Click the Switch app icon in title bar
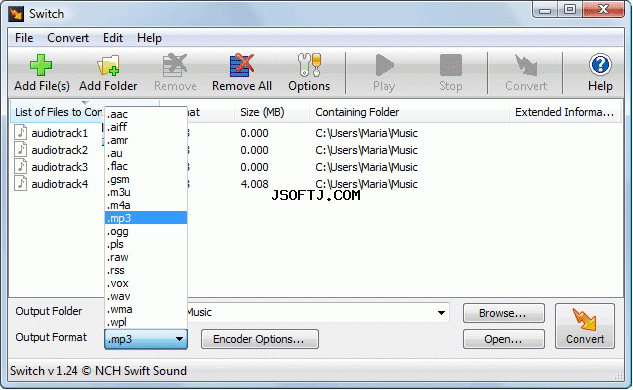633x390 pixels. tap(17, 14)
